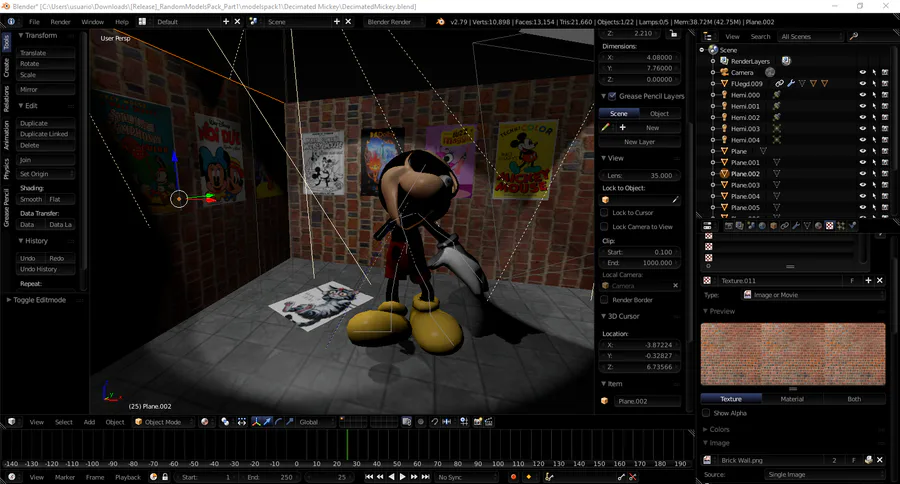
Task: Click the wrench modifier icon on FUegd.009 row
Action: tap(791, 83)
